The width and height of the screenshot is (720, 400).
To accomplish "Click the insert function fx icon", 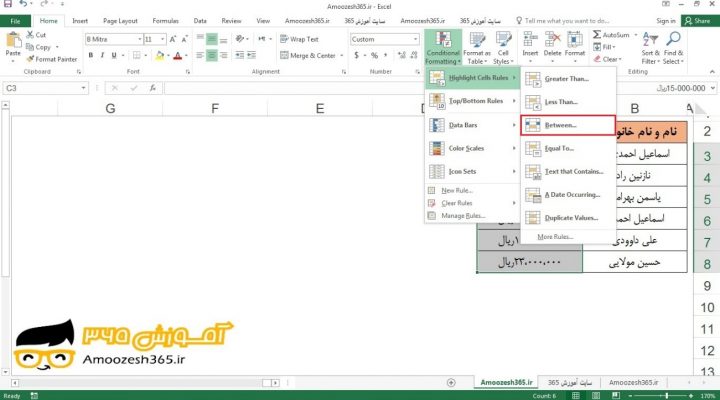I will click(x=153, y=88).
